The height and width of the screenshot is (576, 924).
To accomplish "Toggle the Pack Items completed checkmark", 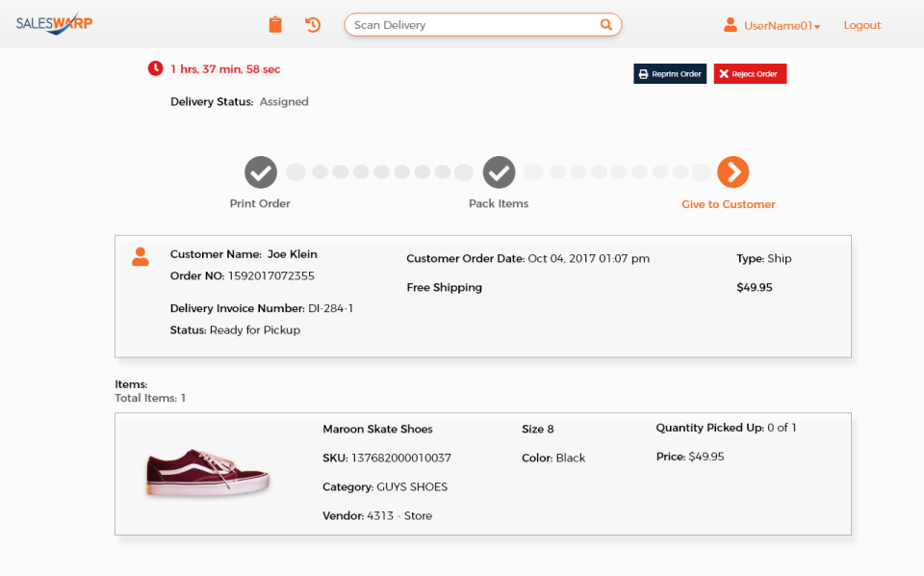I will point(499,171).
